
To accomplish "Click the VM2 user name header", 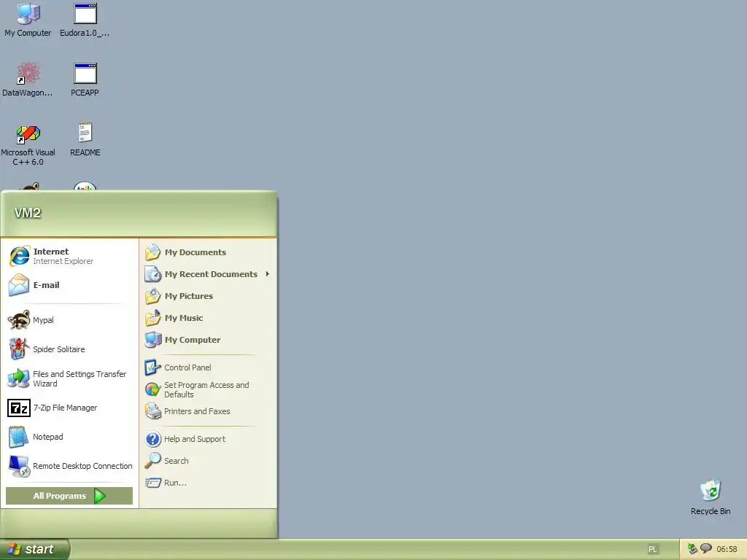I will [x=28, y=213].
